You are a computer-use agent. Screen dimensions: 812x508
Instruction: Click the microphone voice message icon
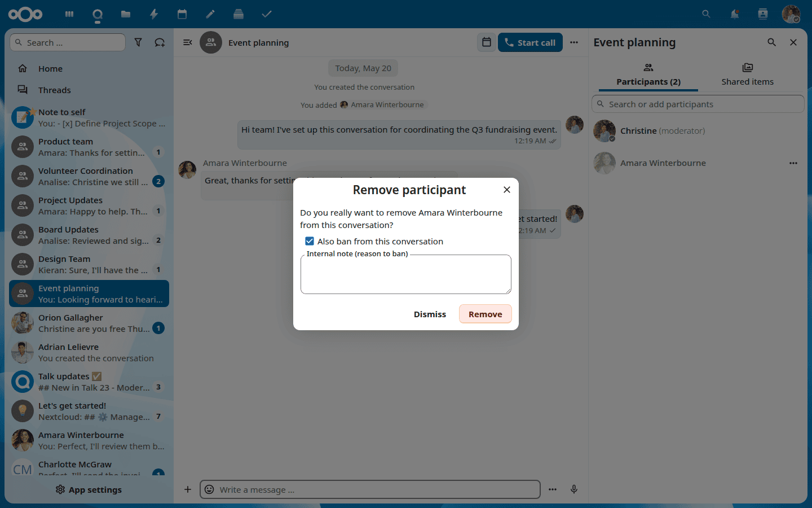click(x=574, y=489)
